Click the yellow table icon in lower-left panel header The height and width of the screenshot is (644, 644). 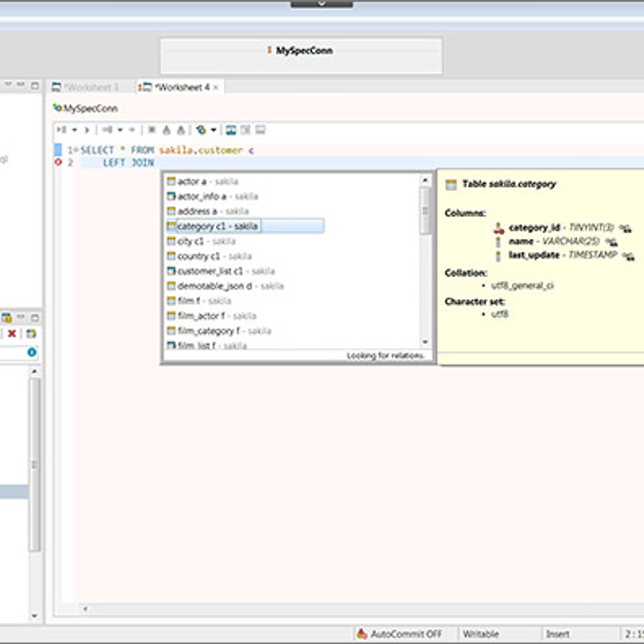(6, 318)
